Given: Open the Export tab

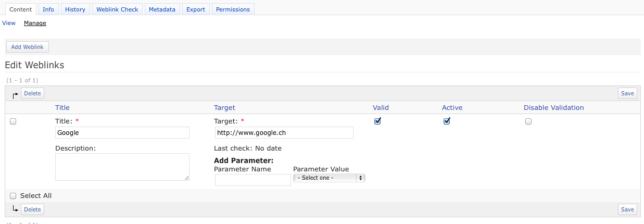Looking at the screenshot, I should pos(196,9).
